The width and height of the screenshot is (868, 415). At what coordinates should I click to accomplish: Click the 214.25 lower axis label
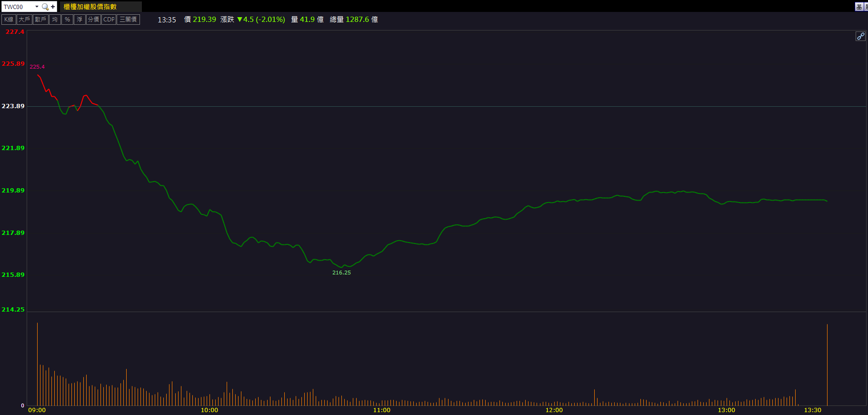13,309
